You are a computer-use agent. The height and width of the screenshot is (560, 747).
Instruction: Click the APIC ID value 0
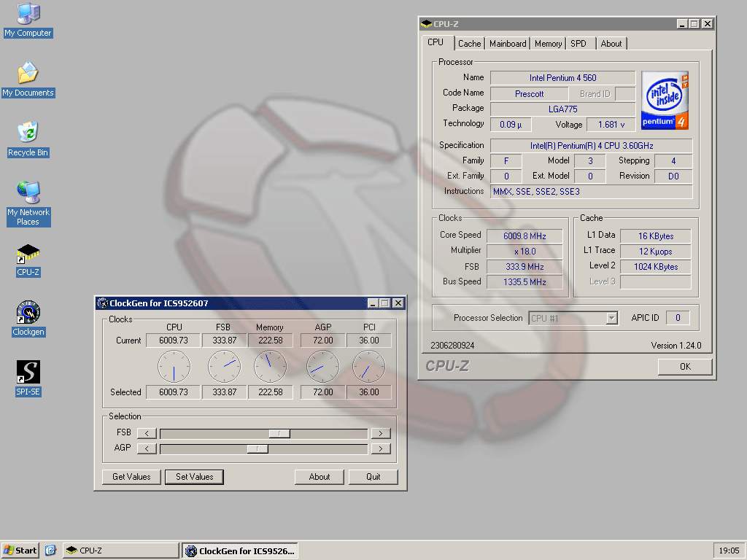coord(678,318)
